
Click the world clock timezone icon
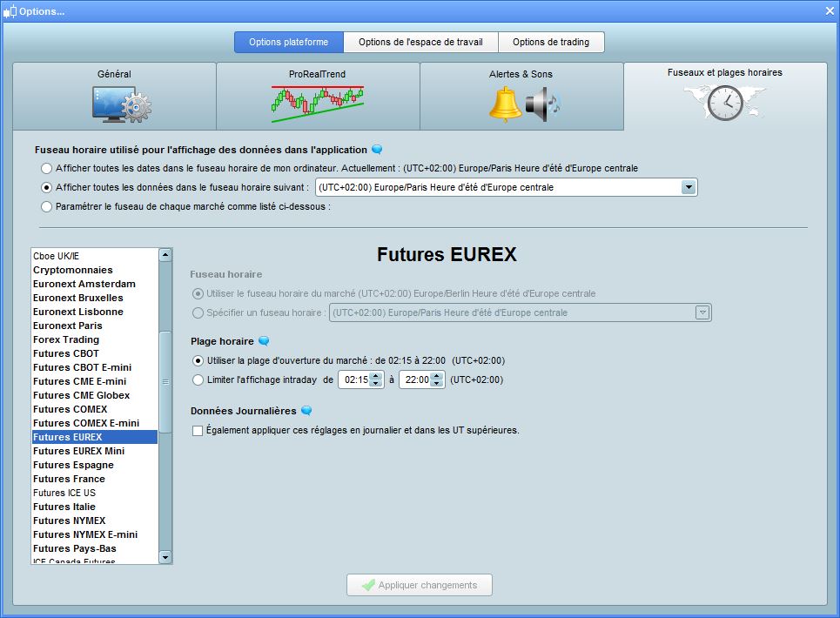click(725, 102)
